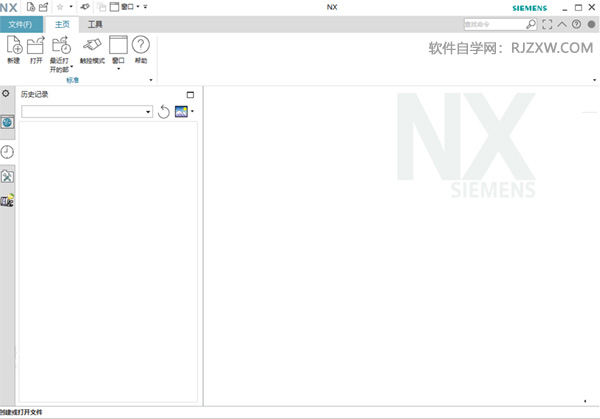This screenshot has height=419, width=600.
Task: Click New file icon in quick access toolbar
Action: point(31,7)
